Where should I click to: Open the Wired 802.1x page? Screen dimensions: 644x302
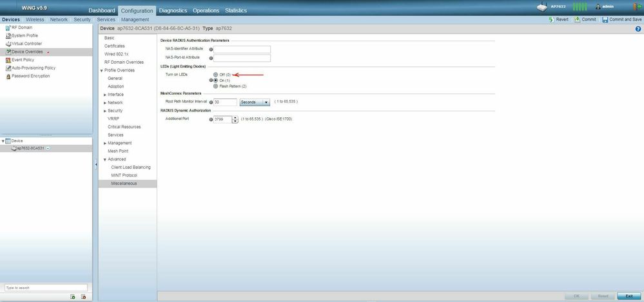tap(116, 54)
